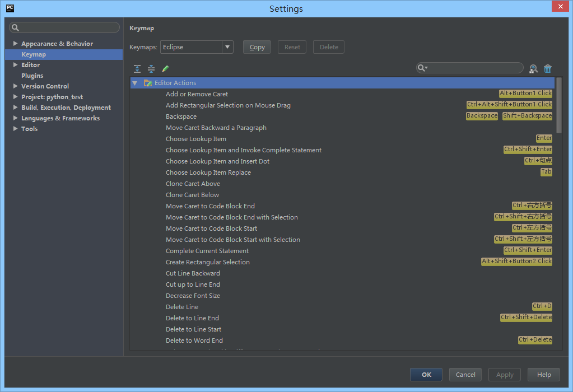The height and width of the screenshot is (392, 573).
Task: Click the Cancel button
Action: coord(465,375)
